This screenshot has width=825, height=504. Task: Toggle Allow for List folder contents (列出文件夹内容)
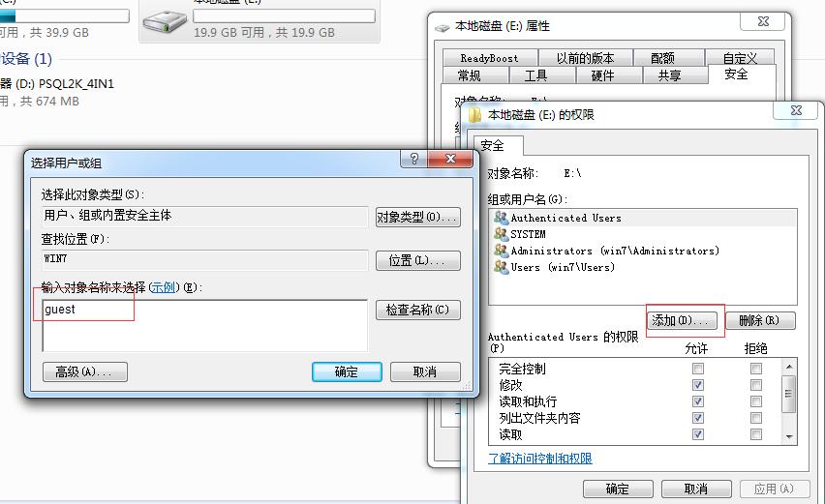tap(698, 418)
